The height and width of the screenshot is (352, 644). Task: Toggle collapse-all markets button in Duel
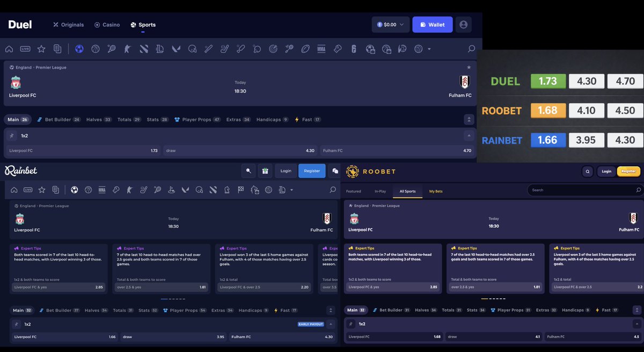[x=469, y=119]
